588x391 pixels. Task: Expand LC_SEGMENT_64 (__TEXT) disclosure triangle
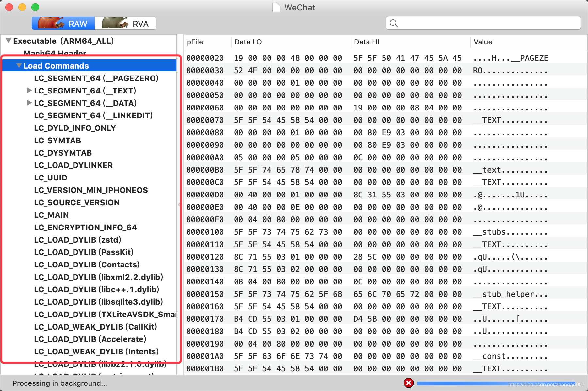pos(29,91)
